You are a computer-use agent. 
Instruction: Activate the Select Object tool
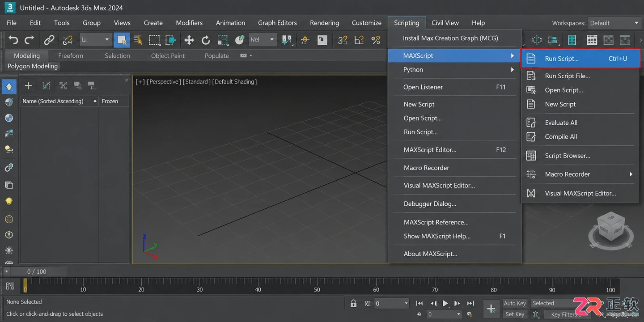coord(122,40)
